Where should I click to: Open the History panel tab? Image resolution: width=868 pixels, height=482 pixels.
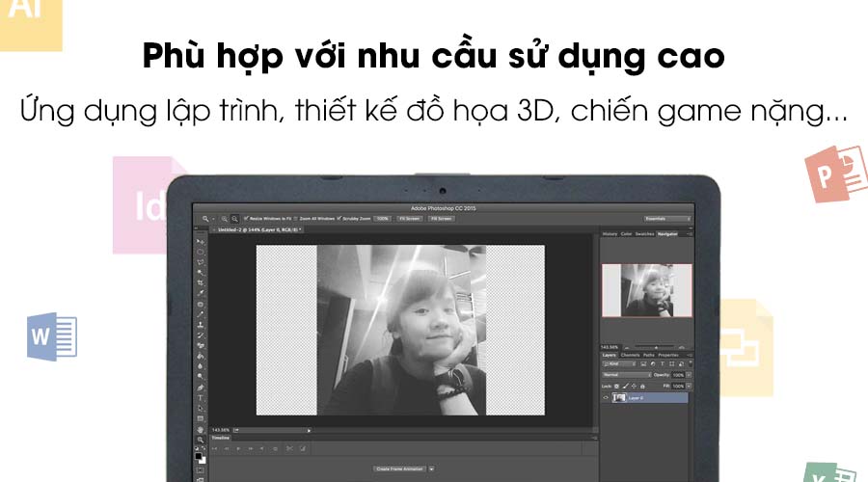(x=610, y=234)
